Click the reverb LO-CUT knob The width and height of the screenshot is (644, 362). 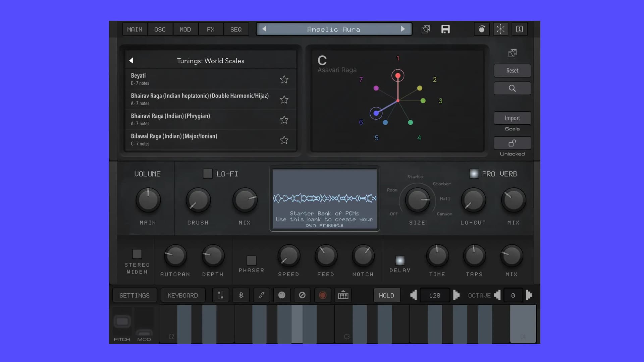[x=473, y=200]
